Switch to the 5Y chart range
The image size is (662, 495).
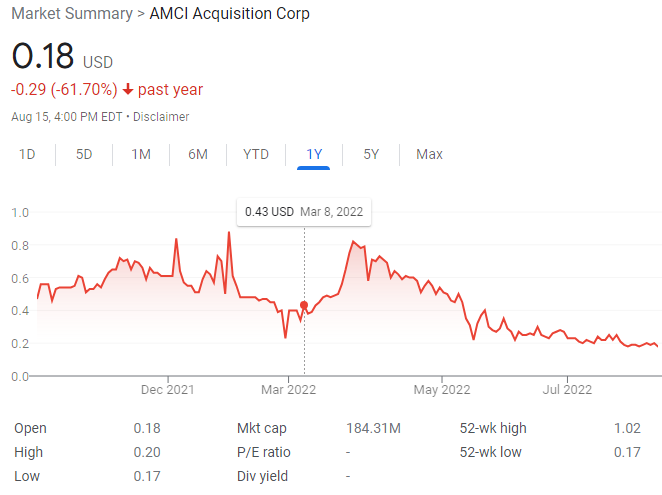coord(371,154)
